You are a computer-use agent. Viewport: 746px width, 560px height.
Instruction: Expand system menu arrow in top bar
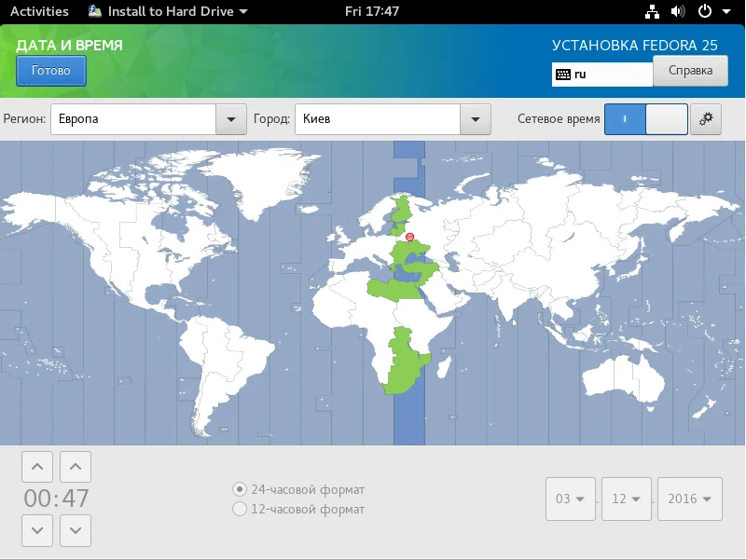(x=726, y=11)
